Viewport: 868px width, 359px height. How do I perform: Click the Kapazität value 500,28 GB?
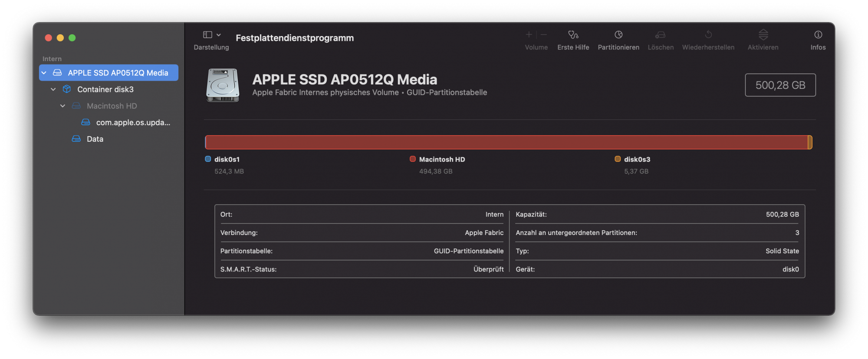coord(783,215)
